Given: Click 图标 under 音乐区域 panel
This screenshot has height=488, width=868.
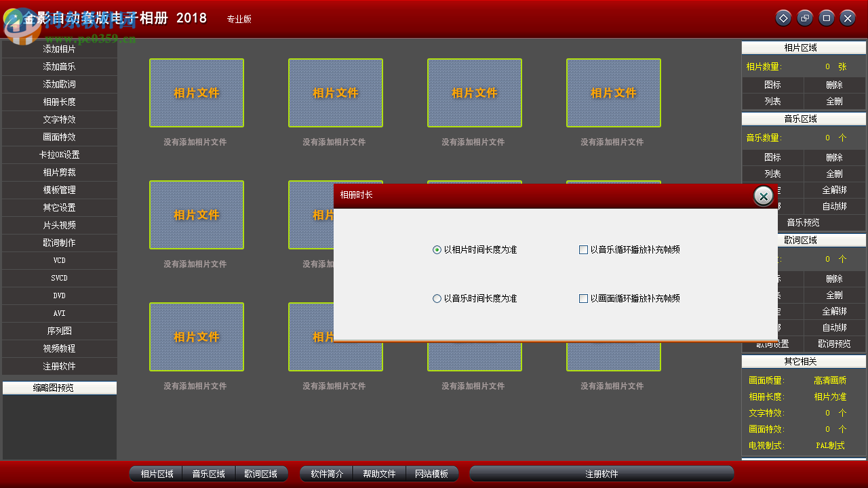Looking at the screenshot, I should (x=773, y=157).
